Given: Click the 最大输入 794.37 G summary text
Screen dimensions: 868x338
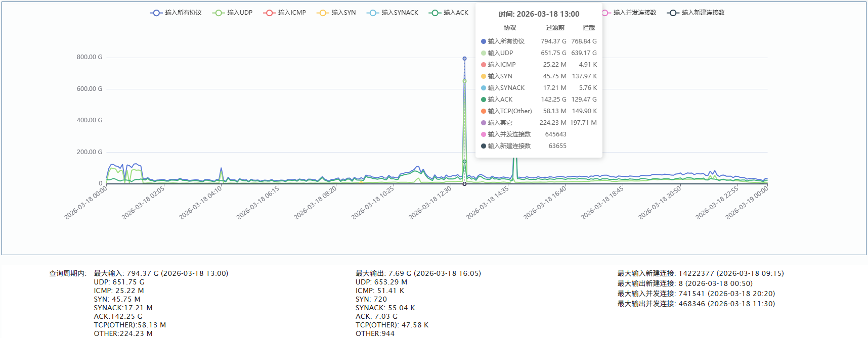Looking at the screenshot, I should pyautogui.click(x=161, y=273).
